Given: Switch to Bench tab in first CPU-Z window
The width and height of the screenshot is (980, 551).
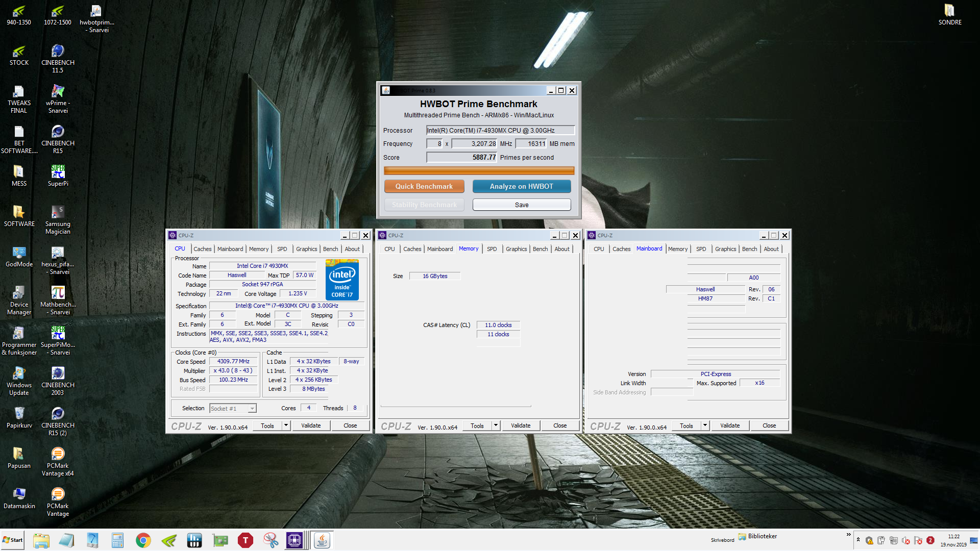Looking at the screenshot, I should point(330,249).
